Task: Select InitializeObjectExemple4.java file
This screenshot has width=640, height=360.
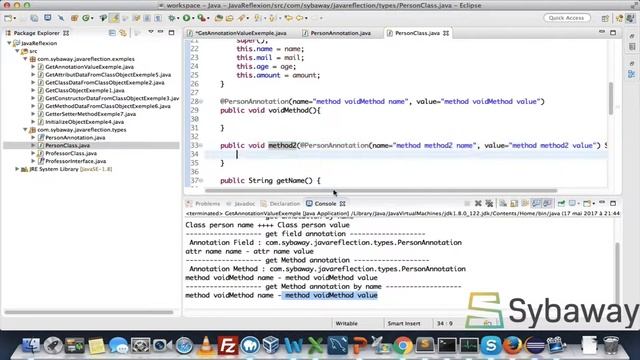Action: pos(84,122)
